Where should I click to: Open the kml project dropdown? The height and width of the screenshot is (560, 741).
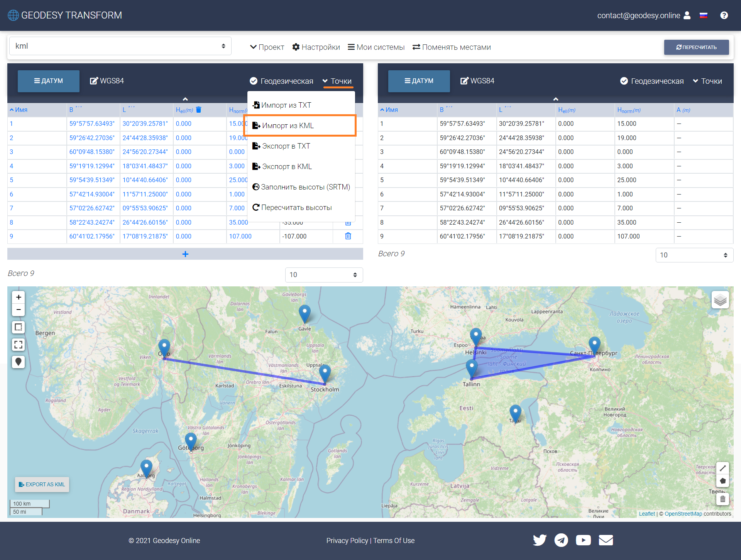(x=120, y=46)
